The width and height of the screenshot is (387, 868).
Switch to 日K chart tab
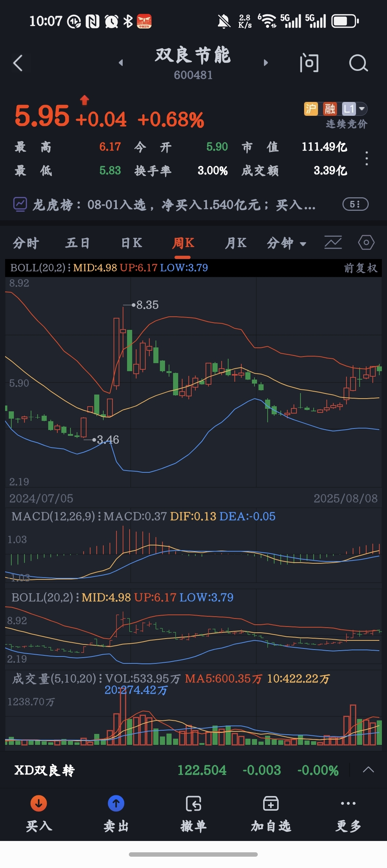click(x=131, y=243)
